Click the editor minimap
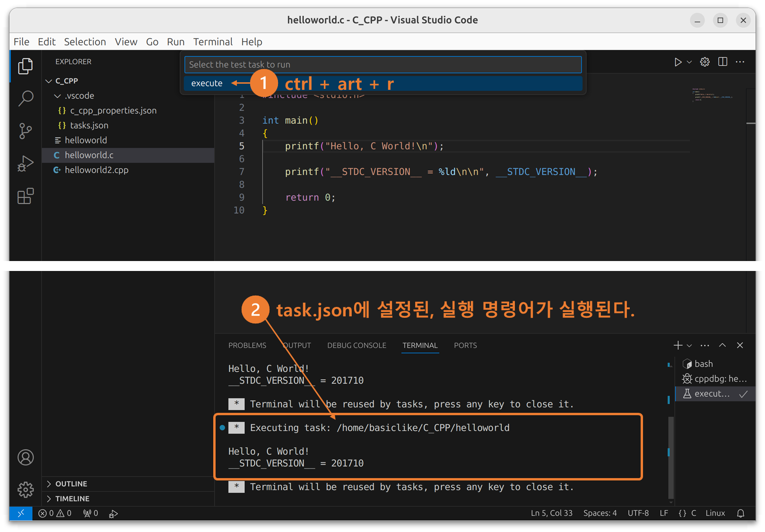 coord(713,95)
